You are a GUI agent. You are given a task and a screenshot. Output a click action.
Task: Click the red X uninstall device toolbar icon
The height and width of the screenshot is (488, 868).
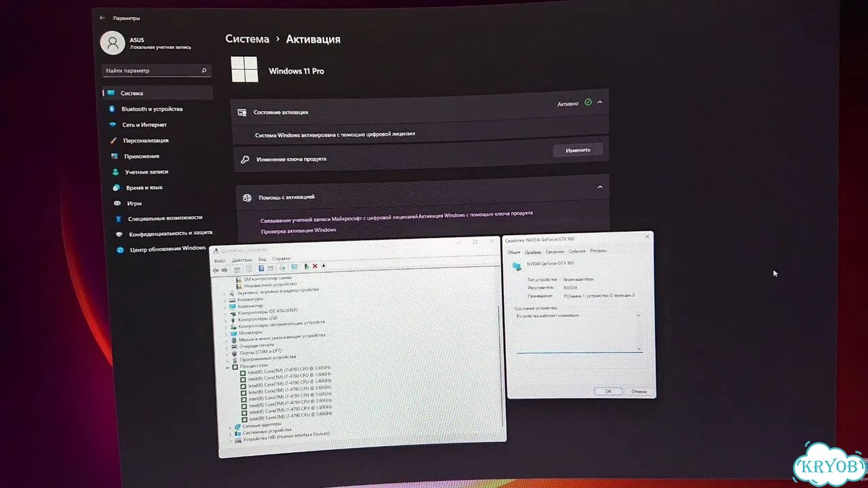coord(315,266)
